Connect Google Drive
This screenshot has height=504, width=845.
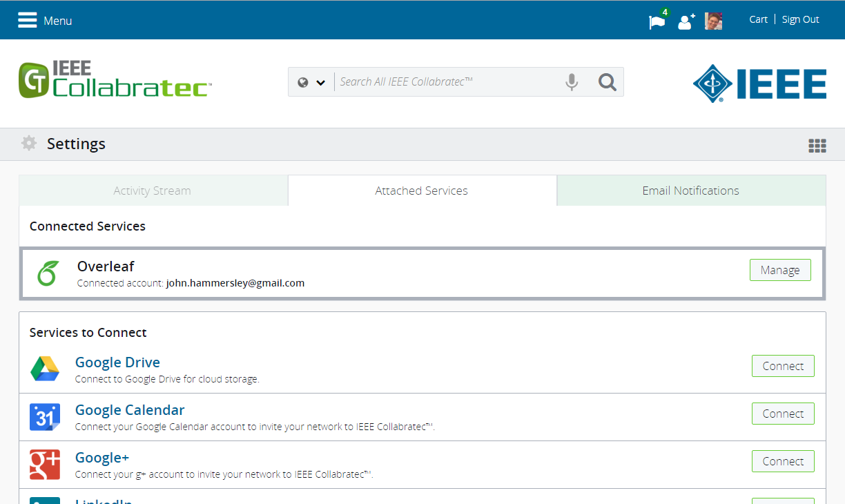click(783, 366)
